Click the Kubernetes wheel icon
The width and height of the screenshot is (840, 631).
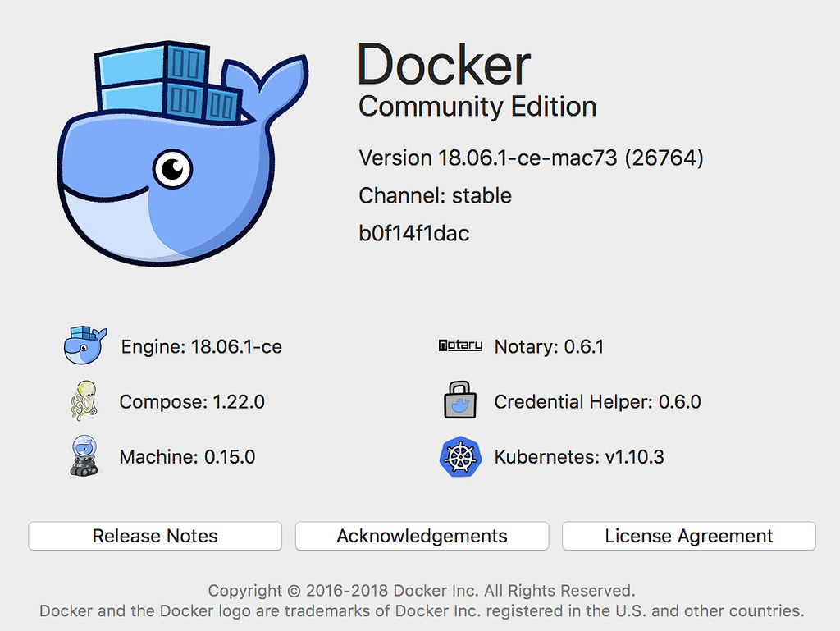(460, 456)
